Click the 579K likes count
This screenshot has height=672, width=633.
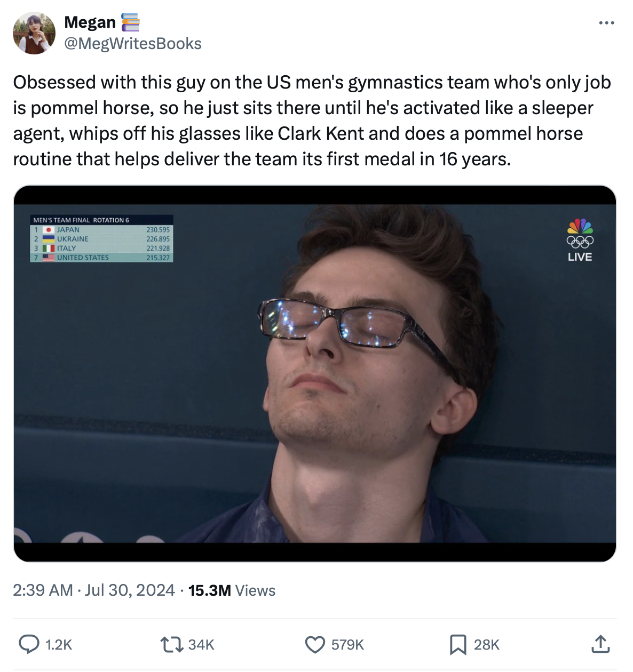pos(347,645)
